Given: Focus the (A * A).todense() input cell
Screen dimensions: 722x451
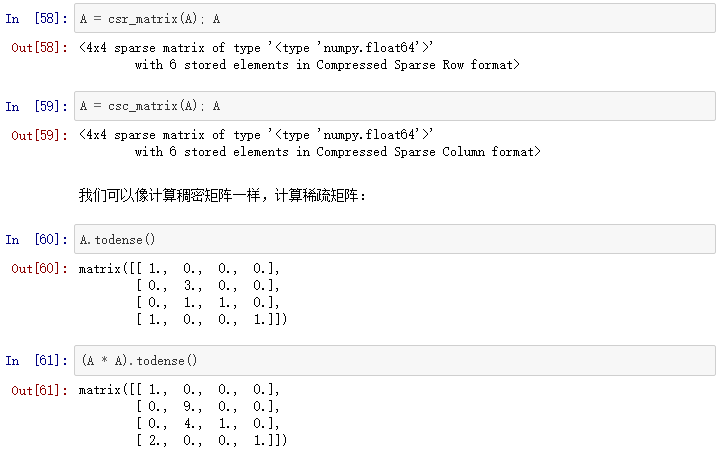Looking at the screenshot, I should point(395,360).
